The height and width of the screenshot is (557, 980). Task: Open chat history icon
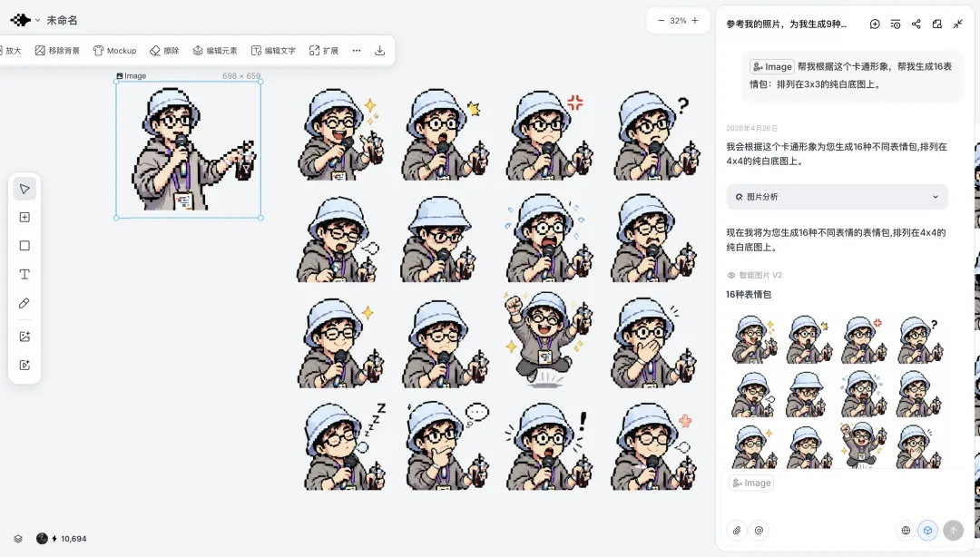tap(896, 24)
